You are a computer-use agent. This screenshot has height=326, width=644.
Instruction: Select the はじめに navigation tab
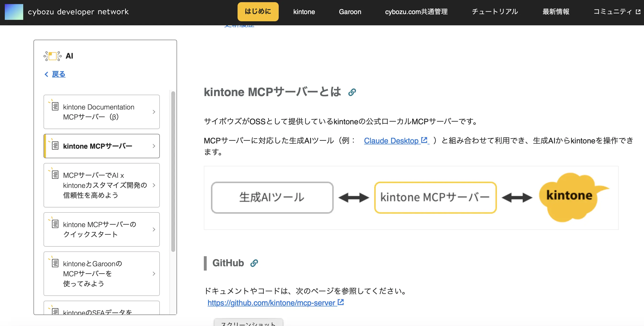[x=258, y=11]
